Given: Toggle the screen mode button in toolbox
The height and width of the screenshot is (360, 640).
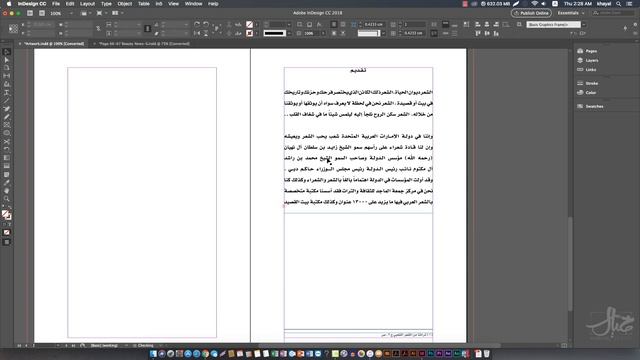Looking at the screenshot, I should pyautogui.click(x=7, y=242).
